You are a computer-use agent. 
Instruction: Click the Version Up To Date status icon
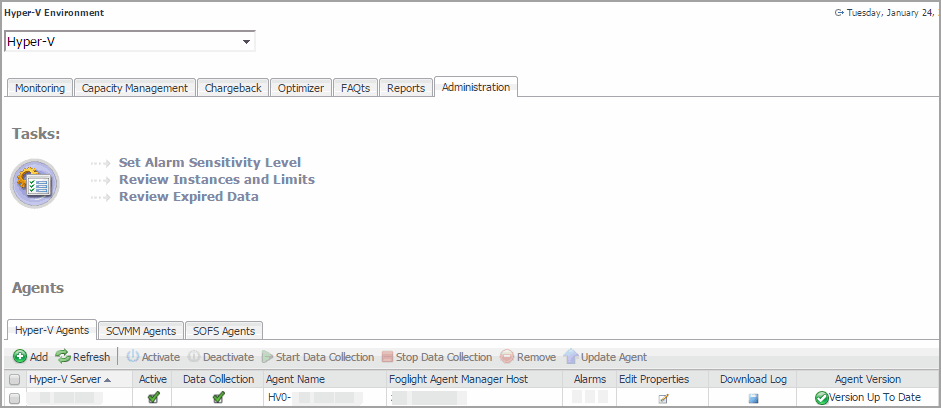point(822,398)
